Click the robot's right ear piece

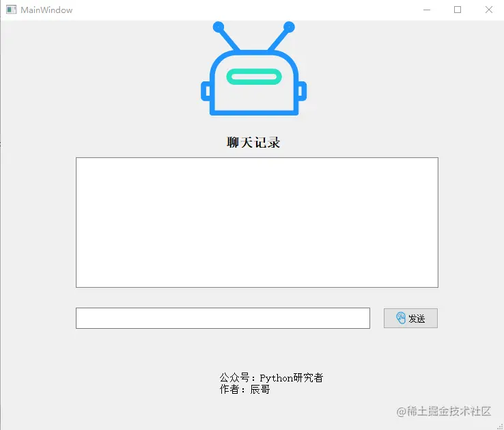[302, 92]
